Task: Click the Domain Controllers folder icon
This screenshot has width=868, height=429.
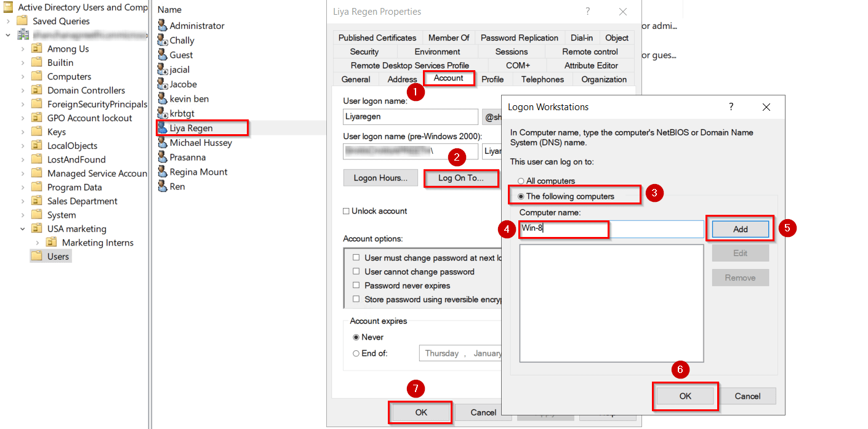Action: 37,90
